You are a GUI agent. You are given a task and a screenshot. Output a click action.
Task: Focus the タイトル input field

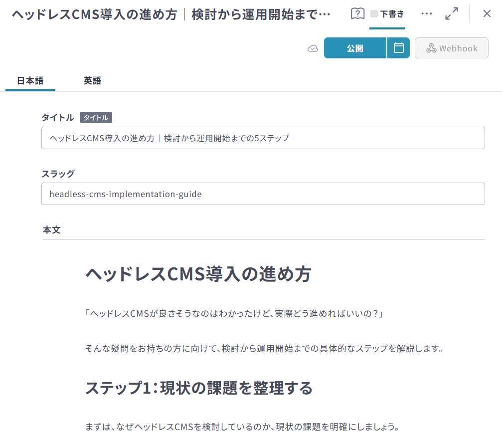tap(263, 138)
